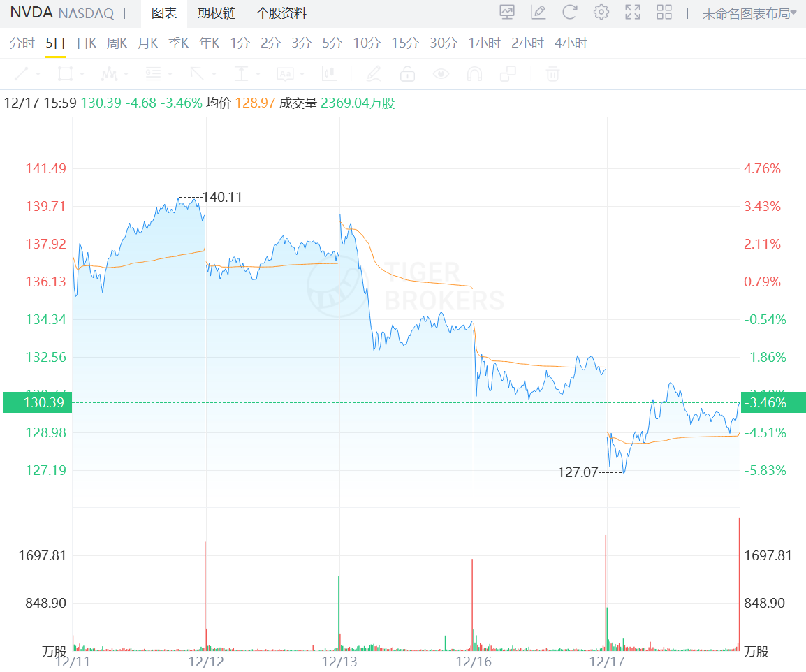Select the 4小时 interval
The image size is (806, 672).
coord(571,43)
